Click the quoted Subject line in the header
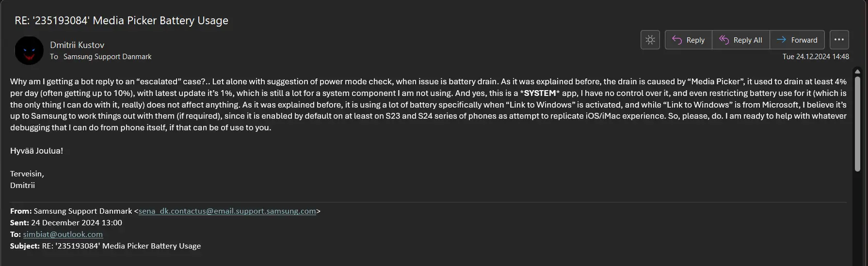868x266 pixels. [105, 246]
